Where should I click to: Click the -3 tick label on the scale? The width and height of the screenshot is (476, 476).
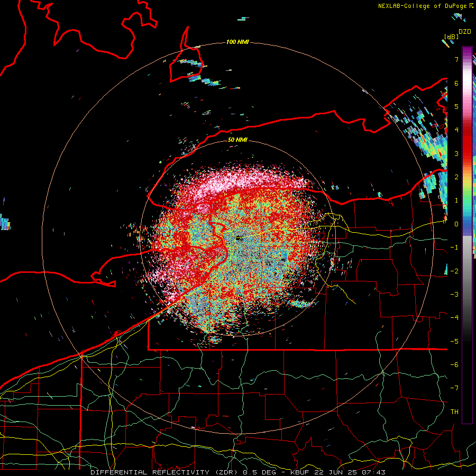(454, 295)
